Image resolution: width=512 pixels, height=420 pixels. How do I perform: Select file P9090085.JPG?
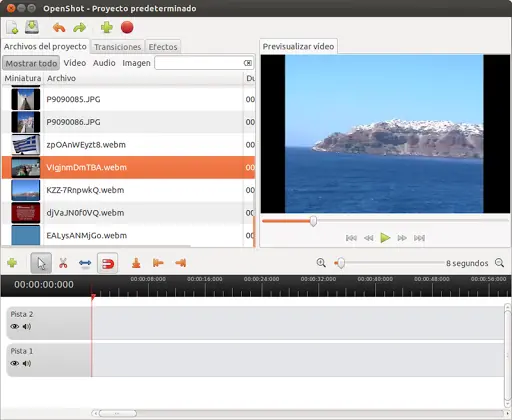click(x=128, y=99)
